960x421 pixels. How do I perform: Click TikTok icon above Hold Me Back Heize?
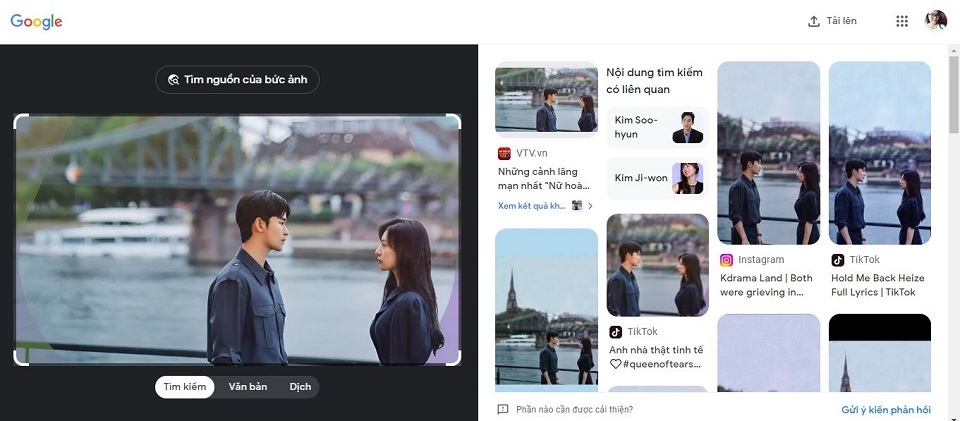(x=838, y=260)
